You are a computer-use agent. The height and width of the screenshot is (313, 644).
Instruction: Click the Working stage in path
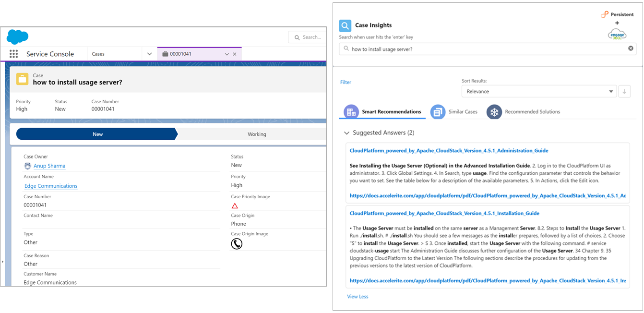(257, 134)
